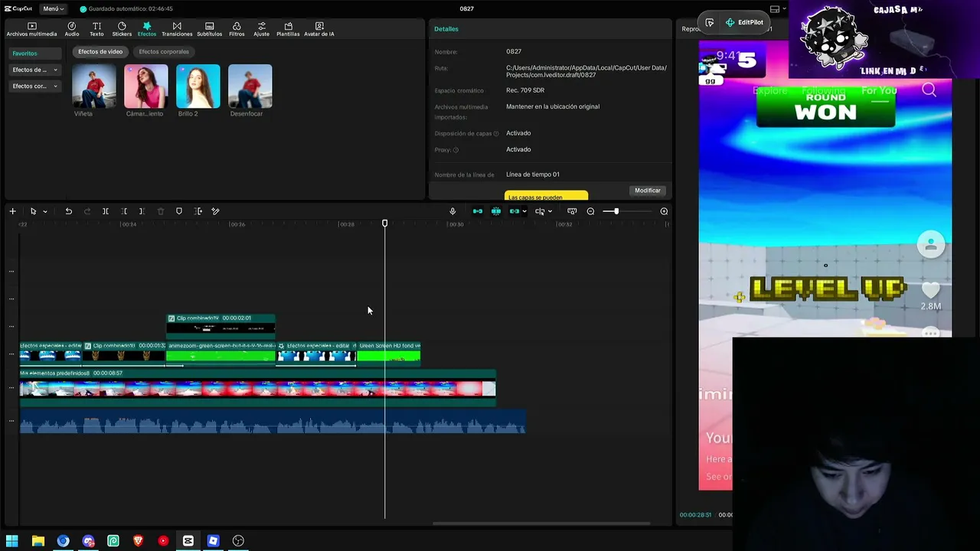Expand the Efectos corporales sidebar category
Screen dimensions: 980x551
[34, 86]
